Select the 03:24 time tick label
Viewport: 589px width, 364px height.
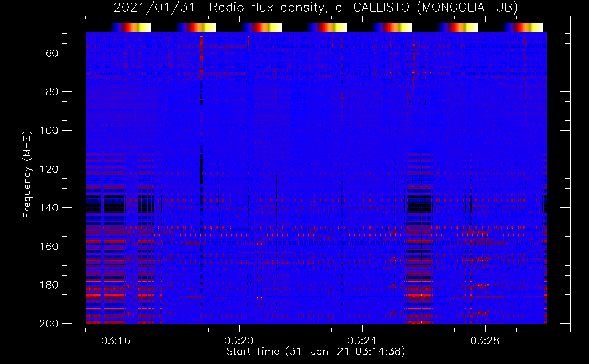click(361, 341)
